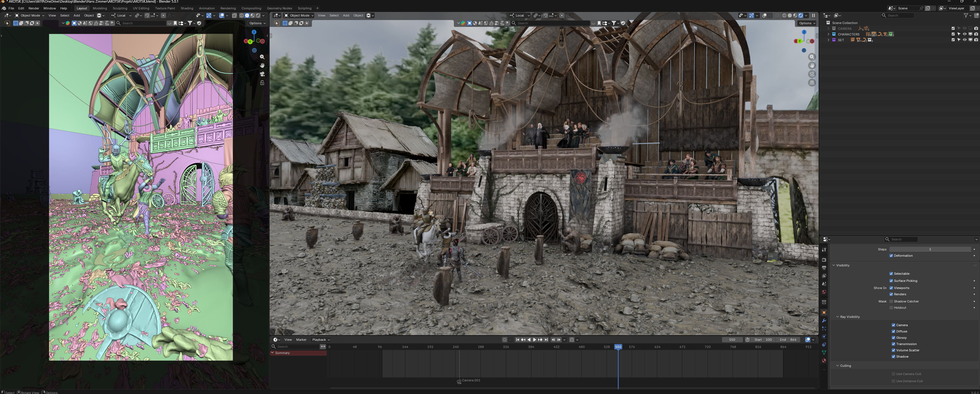Expand the CHARACTERS collection in the outliner
This screenshot has height=394, width=980.
(x=829, y=34)
